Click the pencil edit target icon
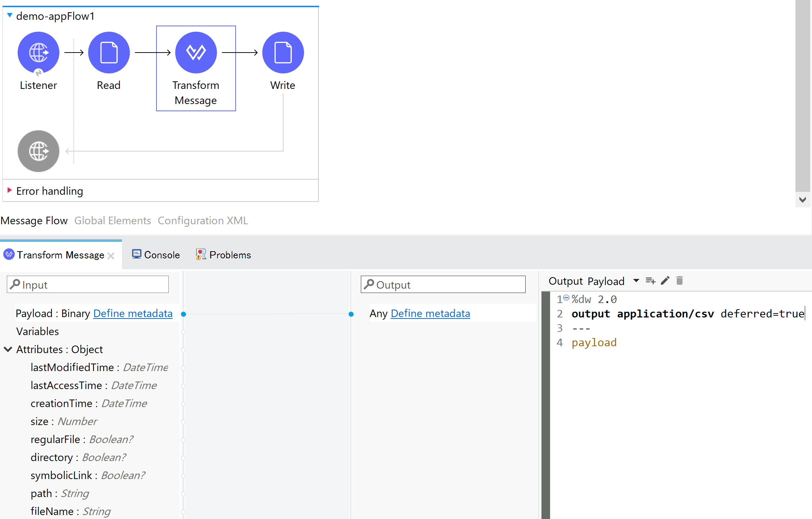812x519 pixels. (x=665, y=281)
